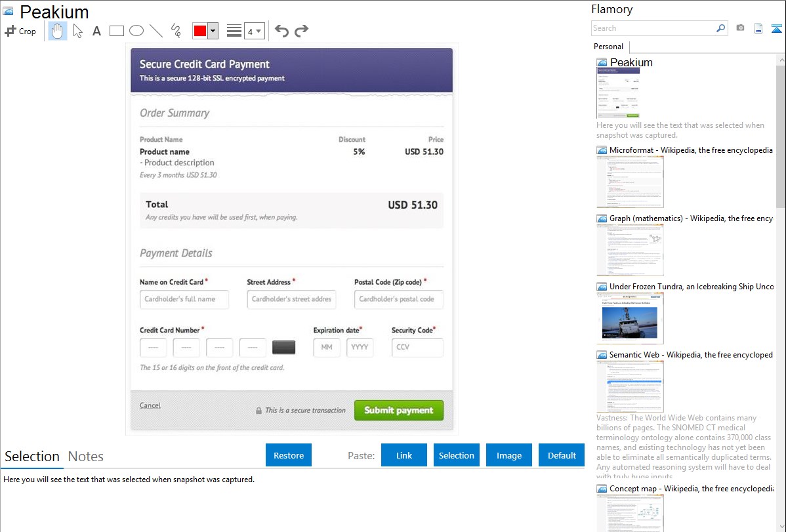This screenshot has width=786, height=532.
Task: Switch to the Selection tab
Action: [32, 457]
